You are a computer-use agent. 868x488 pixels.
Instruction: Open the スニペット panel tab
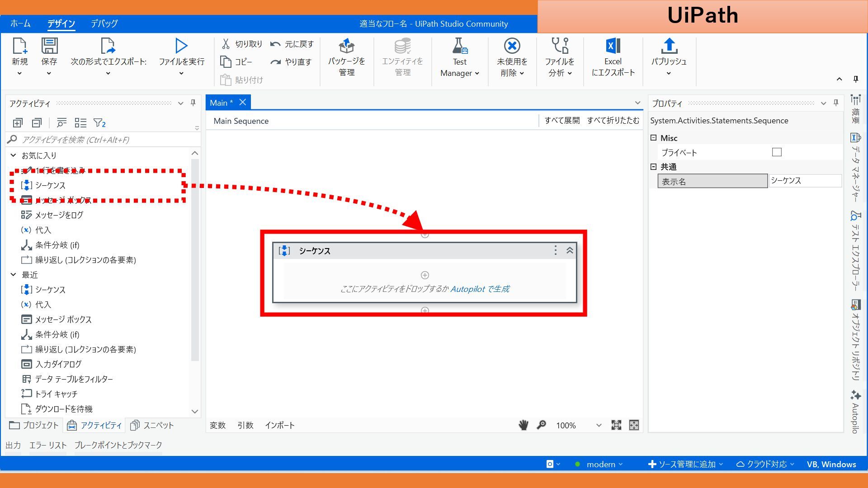(152, 425)
